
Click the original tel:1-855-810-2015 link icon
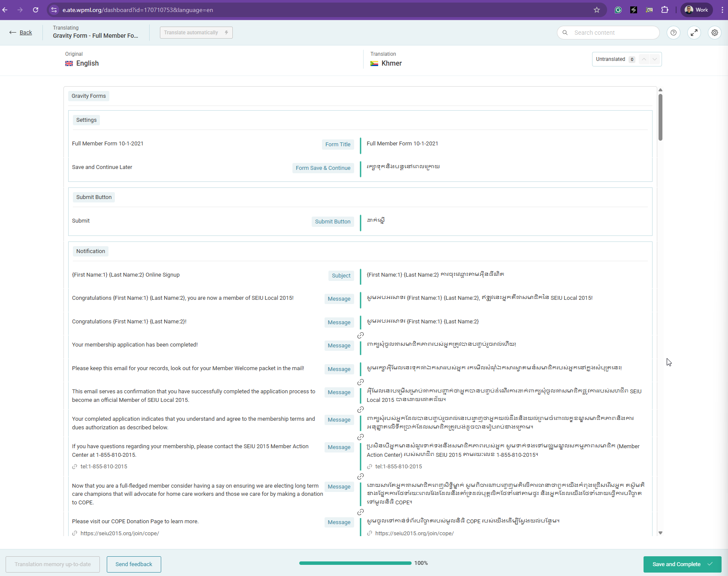click(75, 467)
